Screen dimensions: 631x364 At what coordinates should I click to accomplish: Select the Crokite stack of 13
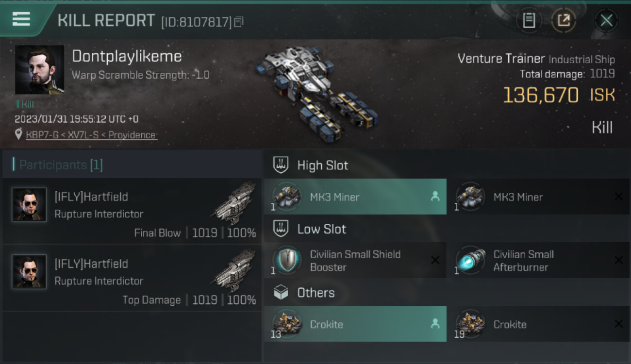coord(355,324)
